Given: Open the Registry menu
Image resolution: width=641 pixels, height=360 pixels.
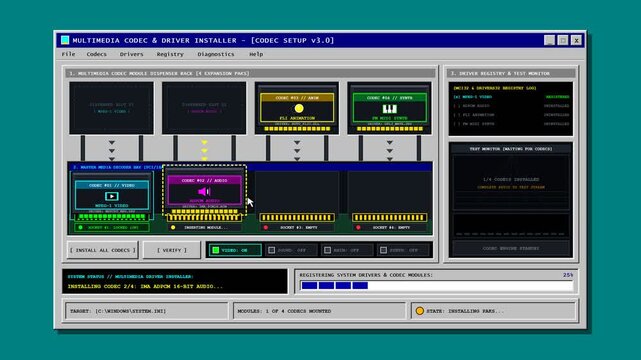Looking at the screenshot, I should pos(170,54).
